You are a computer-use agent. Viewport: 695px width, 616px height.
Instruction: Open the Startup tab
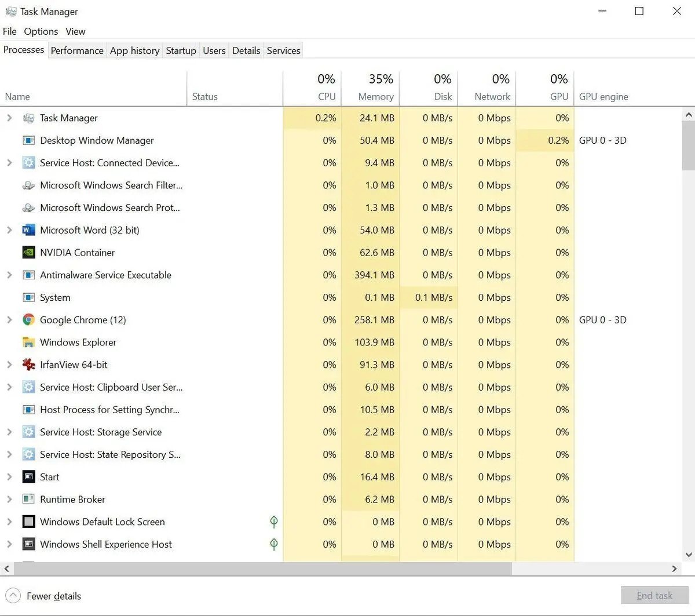[181, 50]
